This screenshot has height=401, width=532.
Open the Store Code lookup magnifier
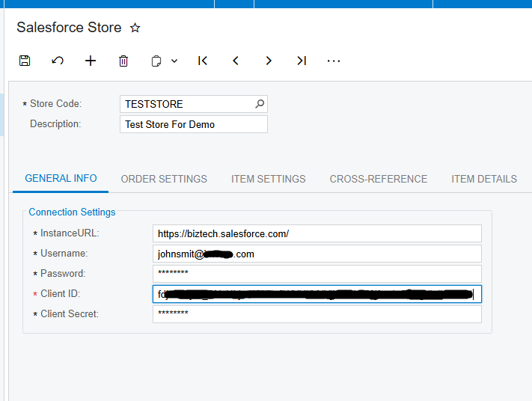coord(260,104)
